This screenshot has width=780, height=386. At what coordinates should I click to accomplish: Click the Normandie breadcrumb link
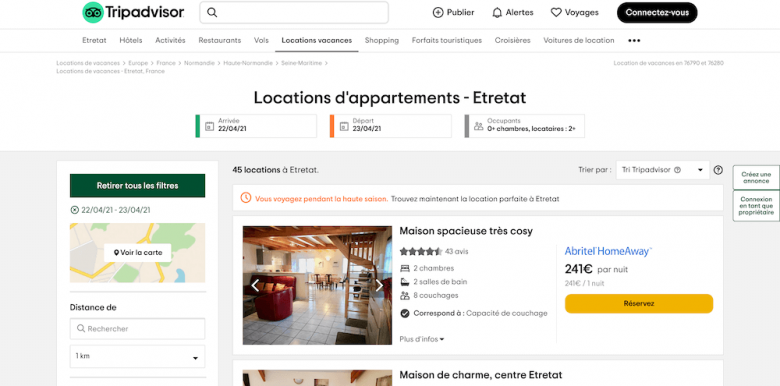point(199,63)
